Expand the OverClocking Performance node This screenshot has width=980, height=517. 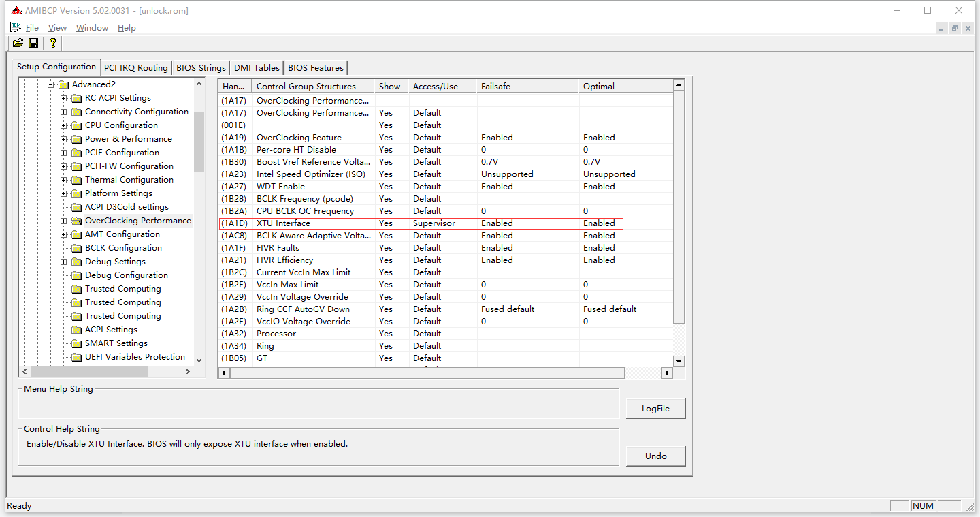tap(64, 221)
